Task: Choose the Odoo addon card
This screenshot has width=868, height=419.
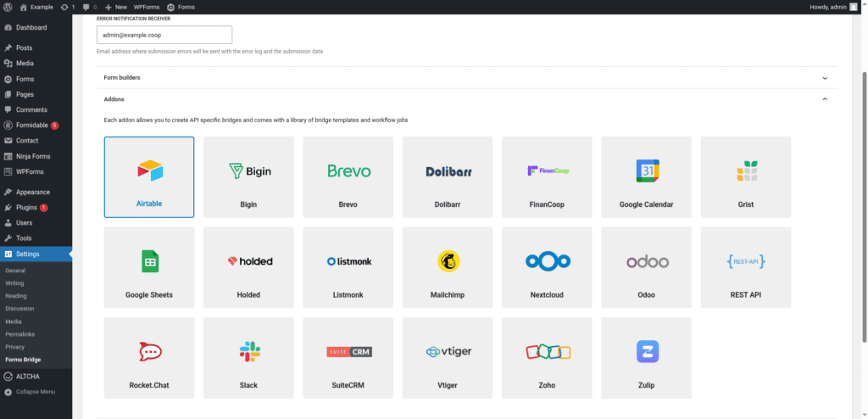Action: (x=647, y=267)
